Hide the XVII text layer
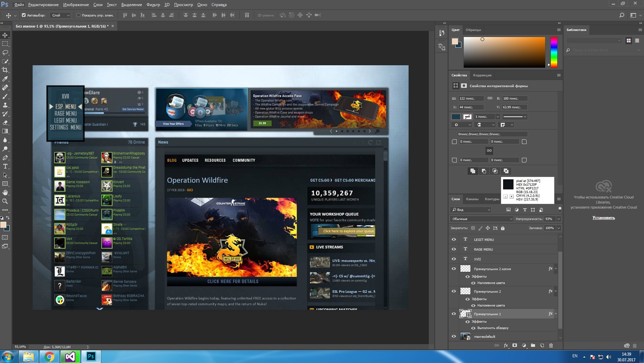Screen dimensions: 644x363 coord(454,259)
